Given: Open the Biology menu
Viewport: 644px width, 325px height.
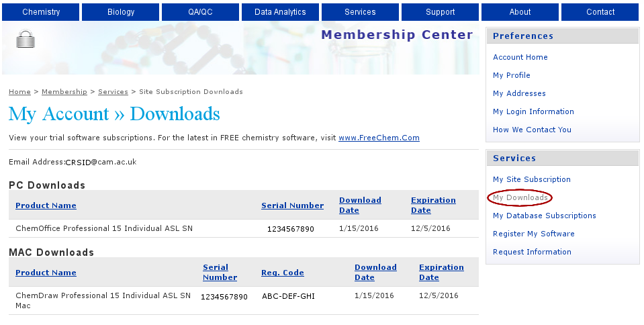Looking at the screenshot, I should (121, 12).
